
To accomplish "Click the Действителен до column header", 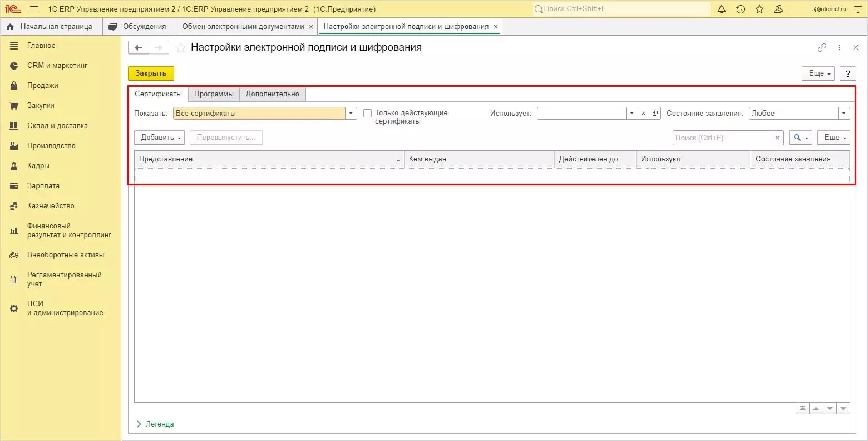I will (x=595, y=159).
